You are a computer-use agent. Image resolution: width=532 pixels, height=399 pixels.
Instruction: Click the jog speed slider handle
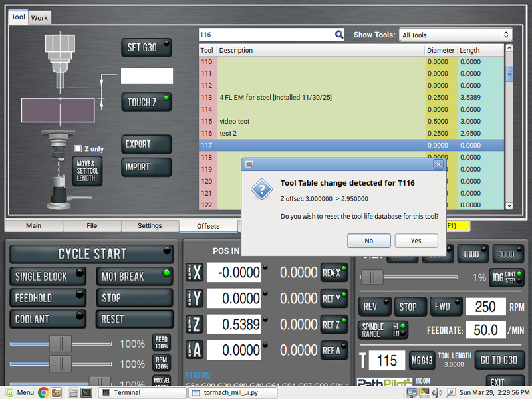371,277
